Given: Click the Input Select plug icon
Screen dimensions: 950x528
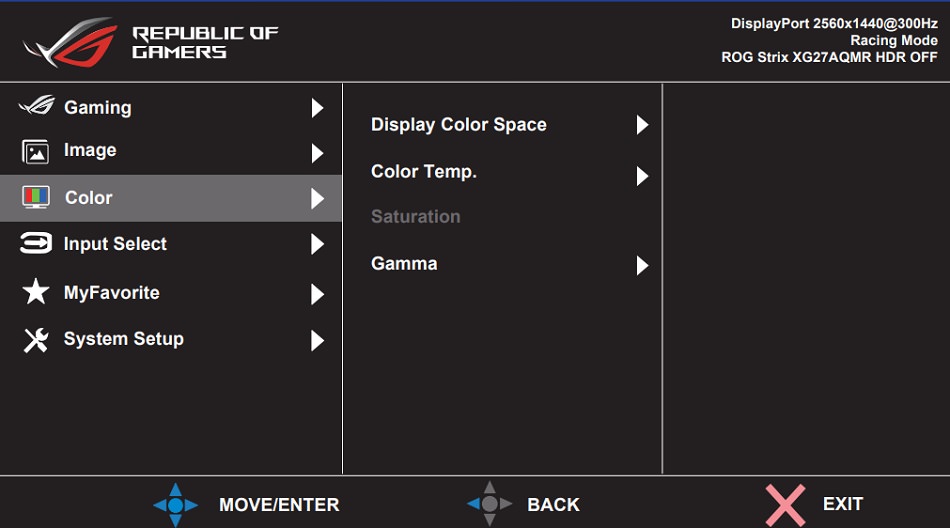Looking at the screenshot, I should click(36, 244).
